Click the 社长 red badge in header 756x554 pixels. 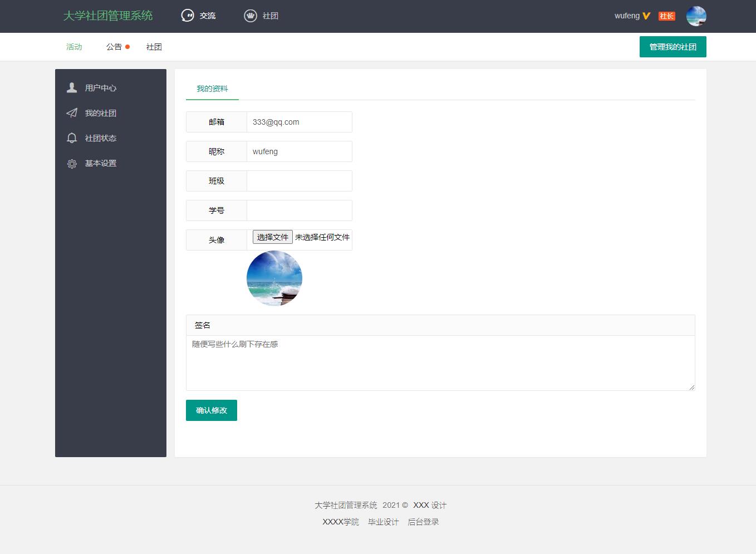click(666, 16)
